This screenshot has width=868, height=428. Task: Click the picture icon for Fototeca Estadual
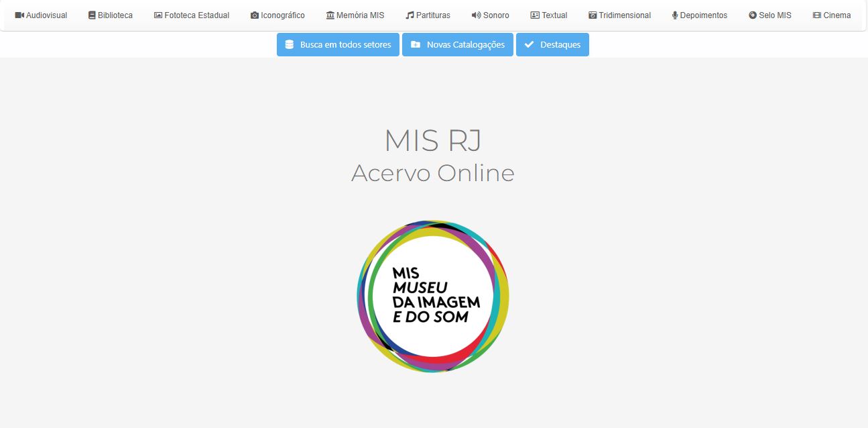(x=158, y=15)
